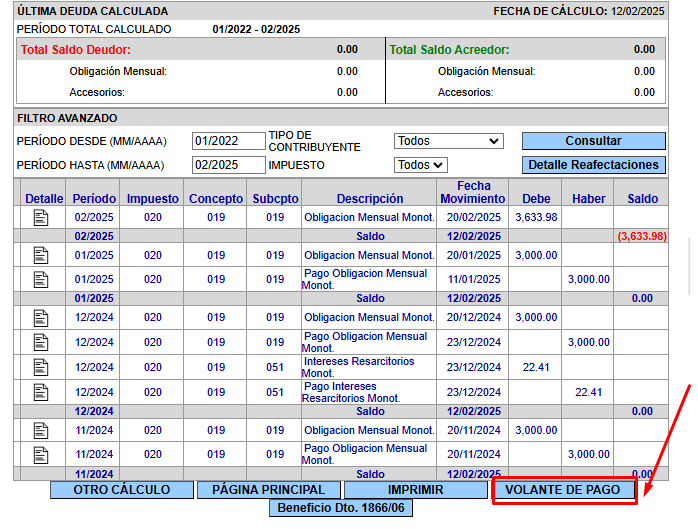Open detail icon for 11/2024 Pago Obligacion row

click(x=41, y=455)
